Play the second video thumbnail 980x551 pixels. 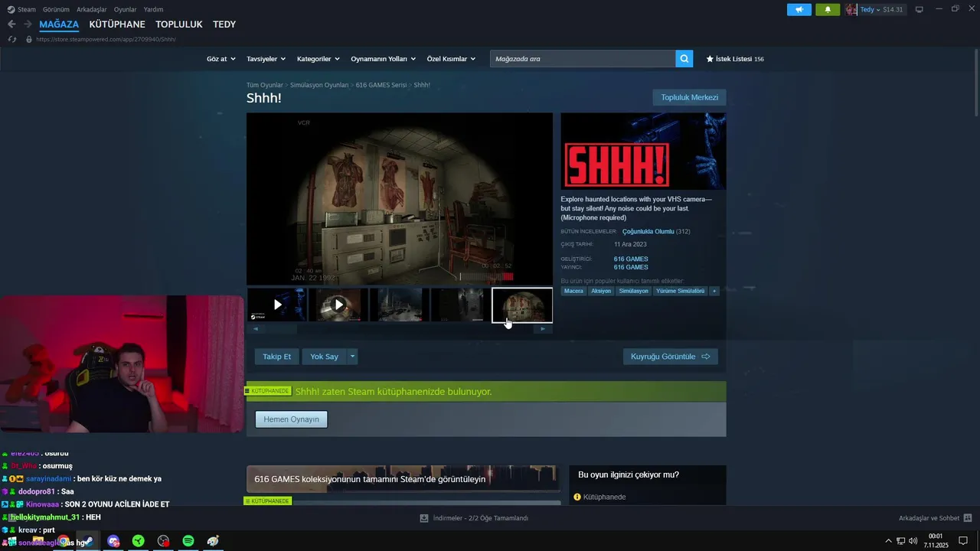[x=338, y=305]
